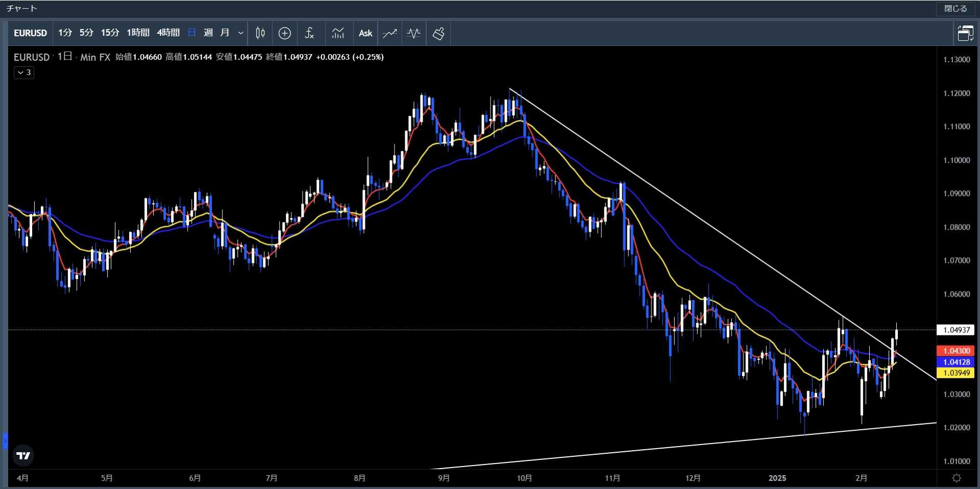Screen dimensions: 980x489
Task: Click the +0.00263 (+0.25%) change value
Action: (350, 57)
